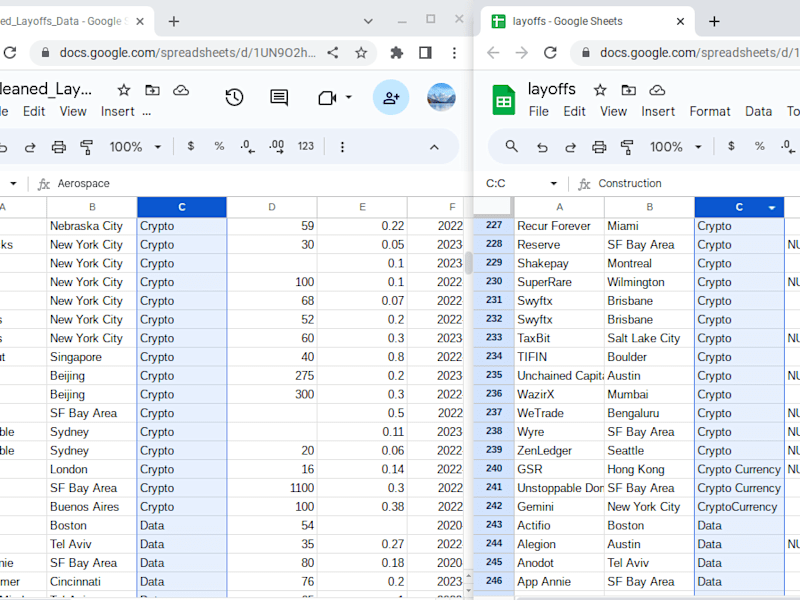Share the left window's page URL
Image resolution: width=800 pixels, height=600 pixels.
click(333, 53)
